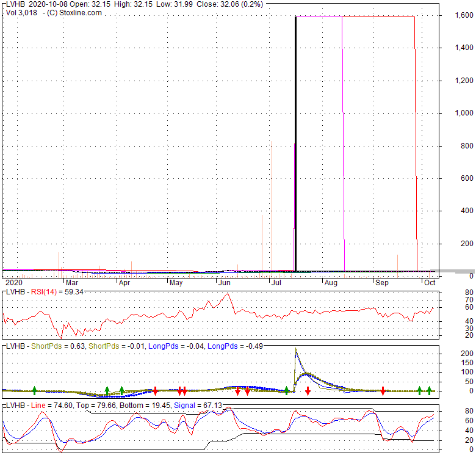
Task: Click the 'LongPds = -0.04' legend entry
Action: pos(176,346)
